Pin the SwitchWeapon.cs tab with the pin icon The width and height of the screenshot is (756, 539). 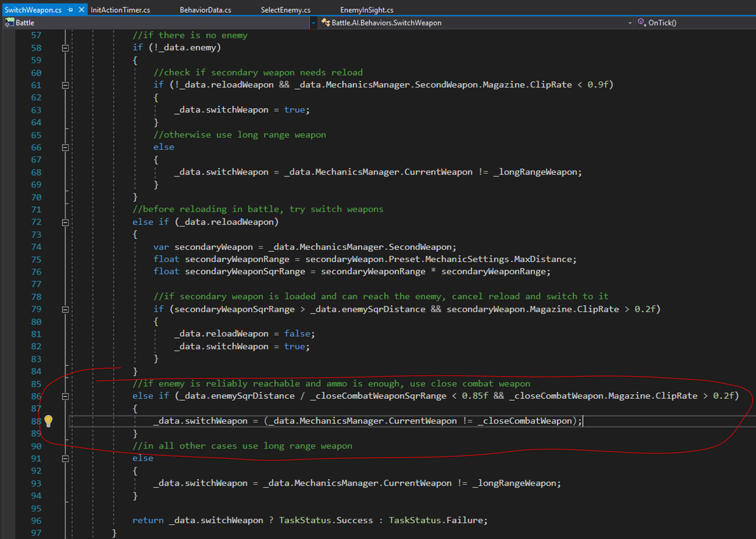(x=70, y=9)
